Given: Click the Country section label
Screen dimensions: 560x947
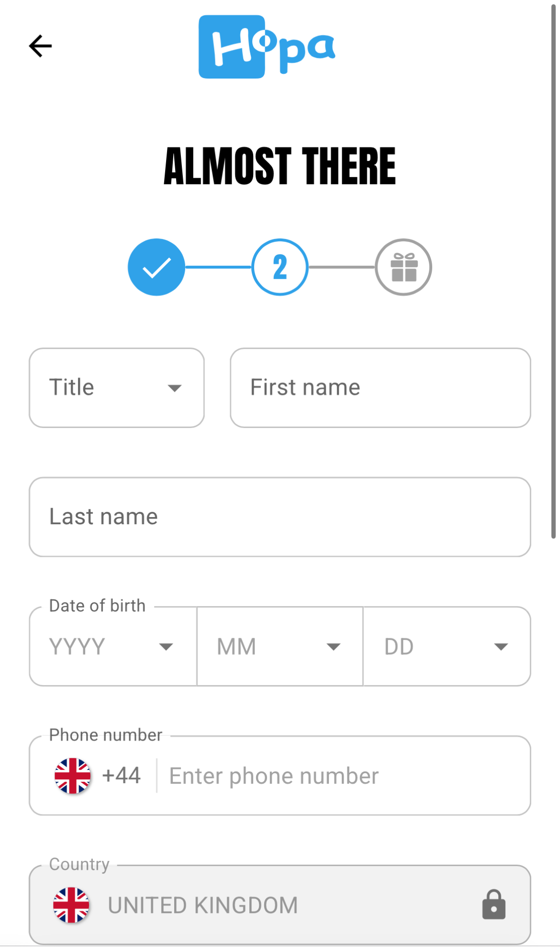Looking at the screenshot, I should [x=79, y=865].
